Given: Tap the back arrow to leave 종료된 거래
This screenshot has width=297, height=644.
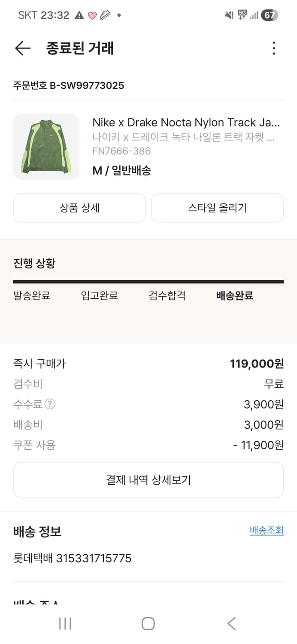Looking at the screenshot, I should [22, 48].
